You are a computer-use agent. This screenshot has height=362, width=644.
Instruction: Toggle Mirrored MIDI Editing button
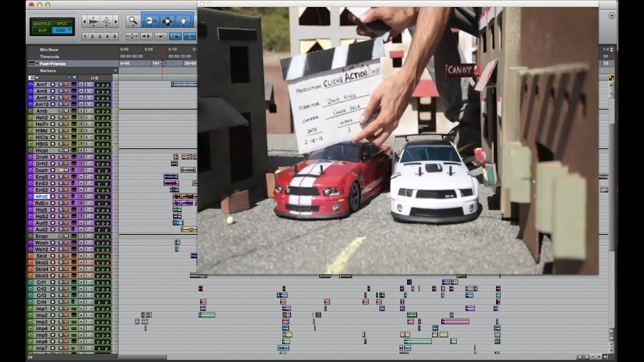[161, 36]
